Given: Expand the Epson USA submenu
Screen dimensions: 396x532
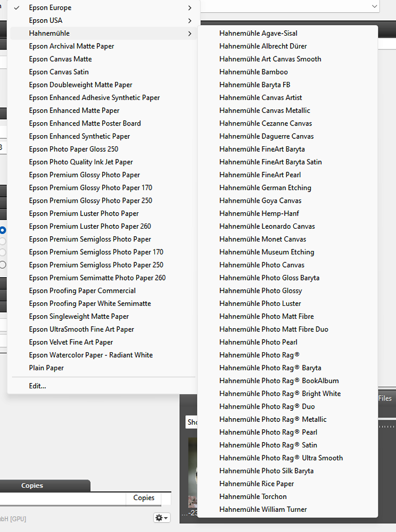Looking at the screenshot, I should tap(103, 20).
